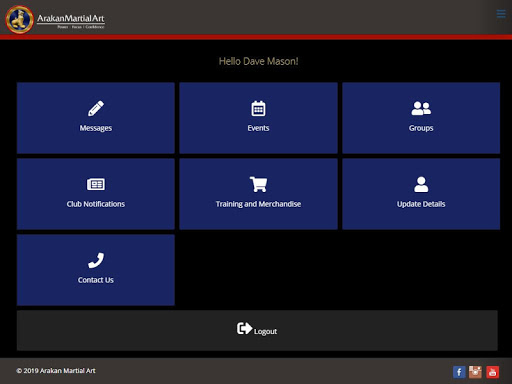
Task: Click the Logout text
Action: click(x=265, y=332)
